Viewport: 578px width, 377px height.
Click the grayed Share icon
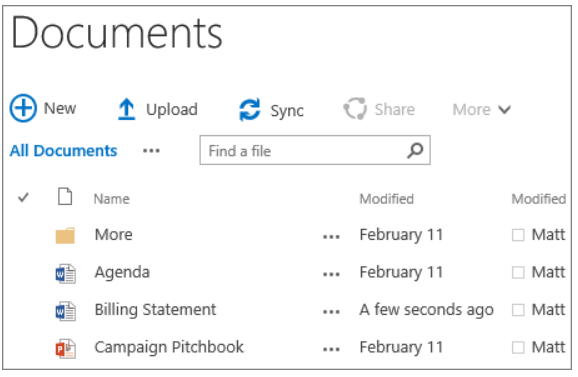(x=355, y=109)
